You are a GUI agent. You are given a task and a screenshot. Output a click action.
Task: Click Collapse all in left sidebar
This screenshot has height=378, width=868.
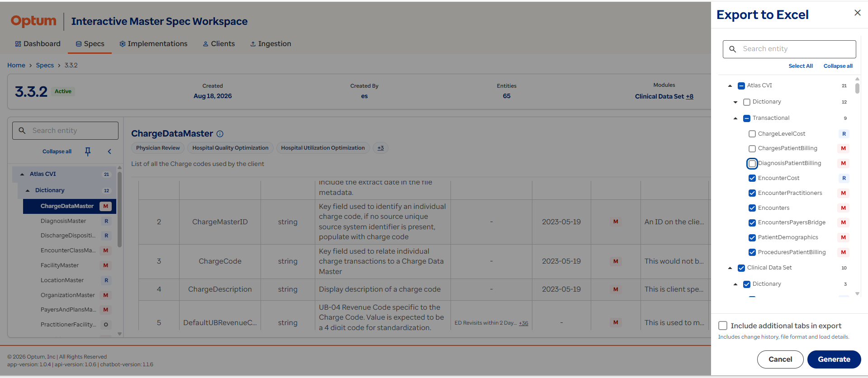[x=57, y=151]
